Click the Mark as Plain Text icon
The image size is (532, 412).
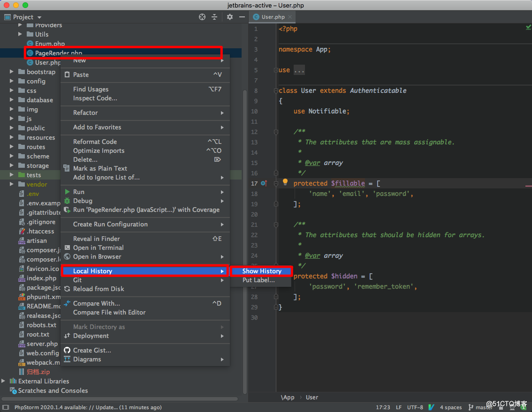point(67,168)
